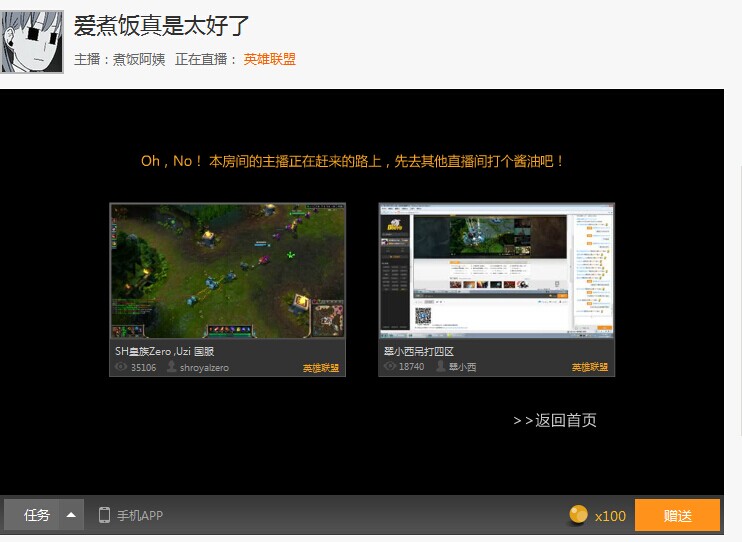Click the orange 英雄联盟 category link in header
The image size is (742, 542).
(270, 59)
